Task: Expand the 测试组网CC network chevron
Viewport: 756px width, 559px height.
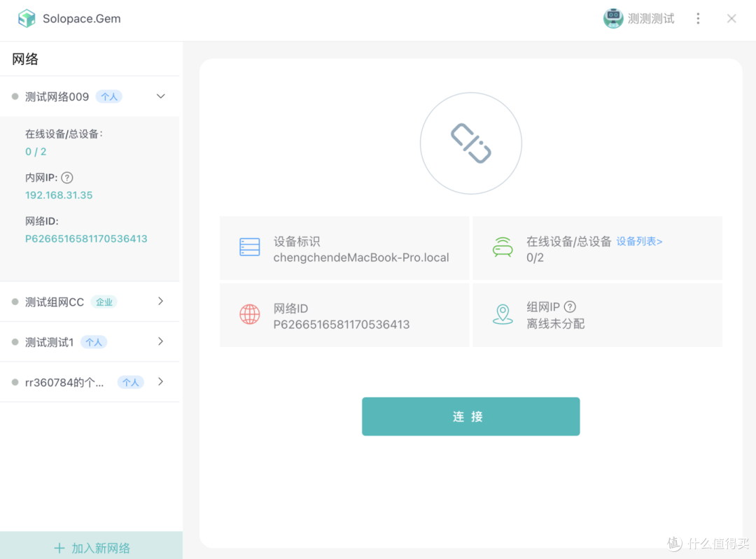Action: 160,301
